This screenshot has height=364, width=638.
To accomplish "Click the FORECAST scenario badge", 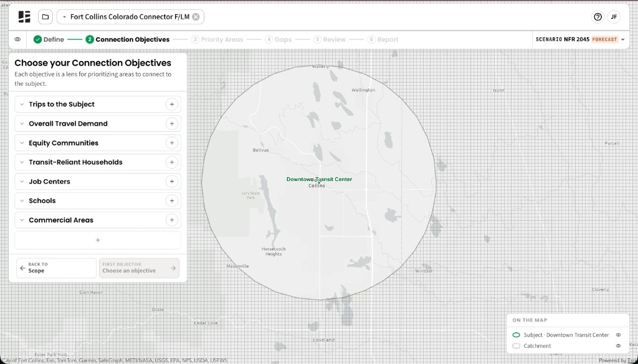I will [604, 39].
